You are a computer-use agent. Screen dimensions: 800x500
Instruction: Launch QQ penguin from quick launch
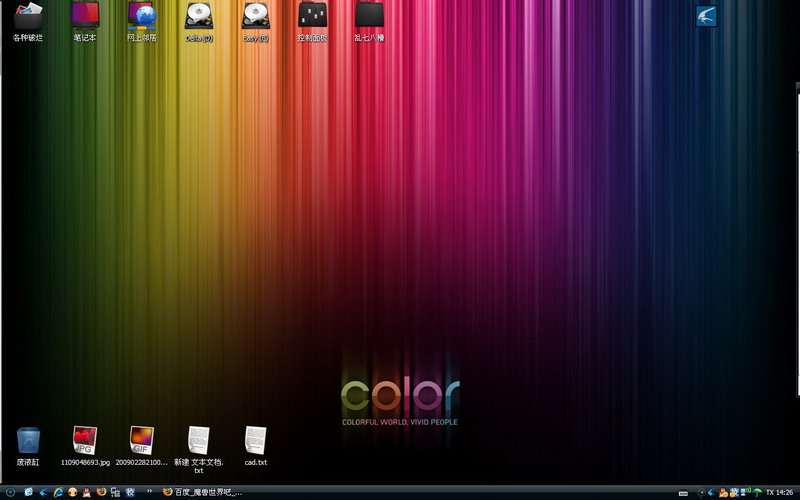click(73, 492)
